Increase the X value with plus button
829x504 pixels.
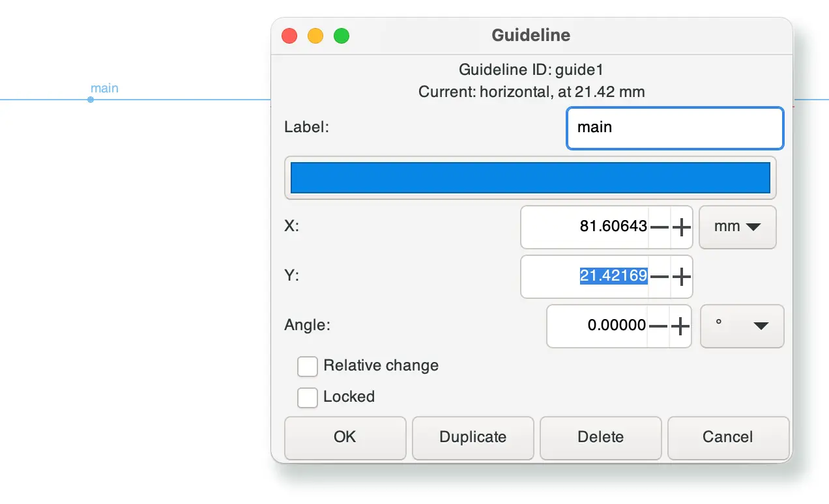click(x=681, y=227)
